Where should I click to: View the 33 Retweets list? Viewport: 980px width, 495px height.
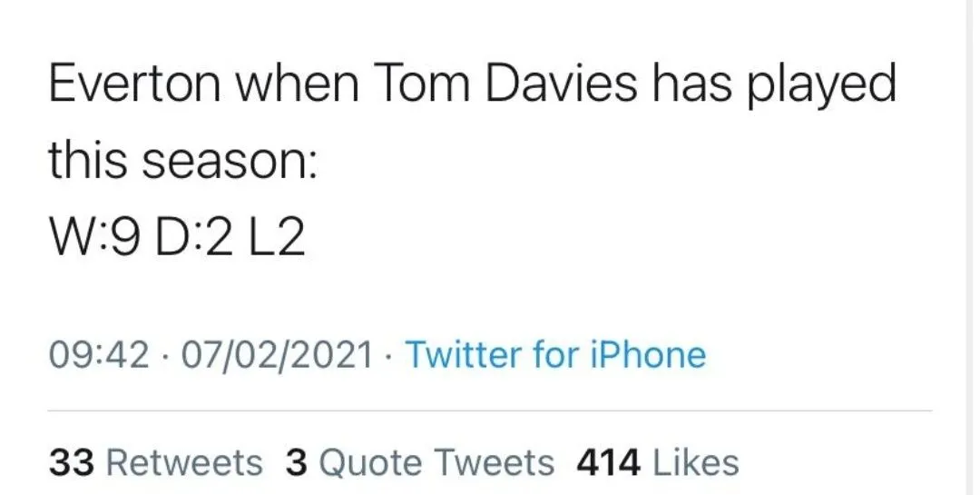point(155,463)
